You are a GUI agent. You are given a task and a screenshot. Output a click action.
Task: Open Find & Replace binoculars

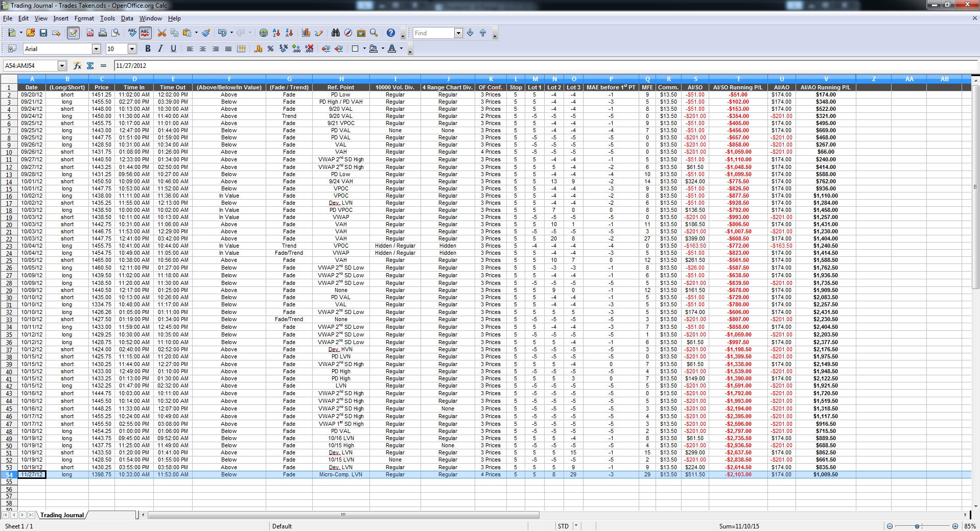336,33
